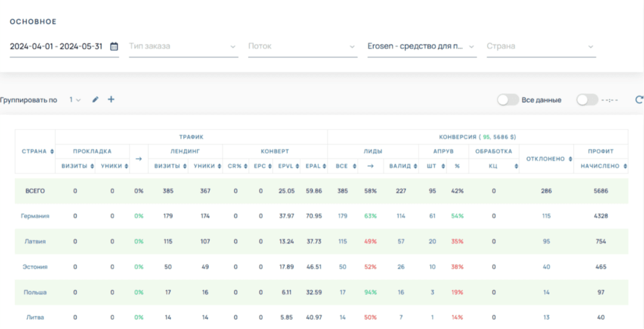Image resolution: width=644 pixels, height=329 pixels.
Task: Click the Германия country row link
Action: [x=35, y=216]
